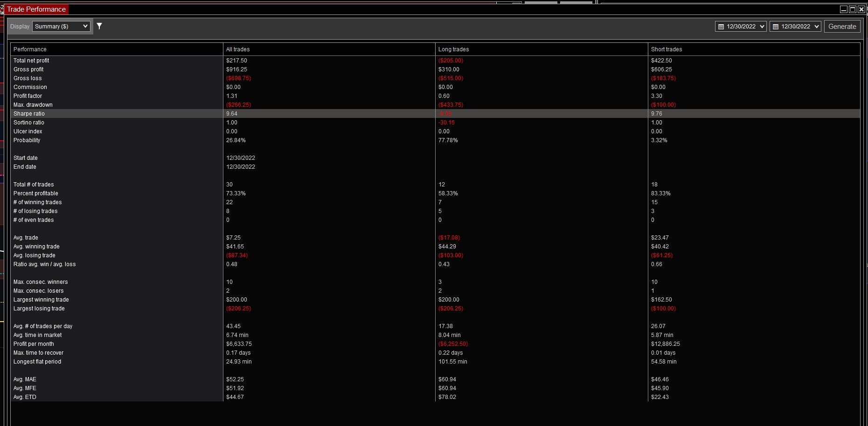The width and height of the screenshot is (868, 426).
Task: Minimize the Trade Performance window
Action: (844, 9)
